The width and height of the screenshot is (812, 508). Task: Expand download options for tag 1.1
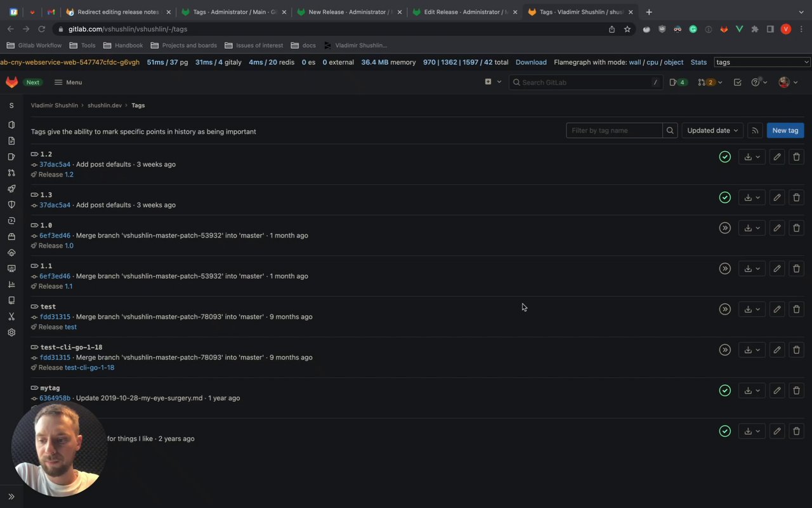click(x=752, y=269)
